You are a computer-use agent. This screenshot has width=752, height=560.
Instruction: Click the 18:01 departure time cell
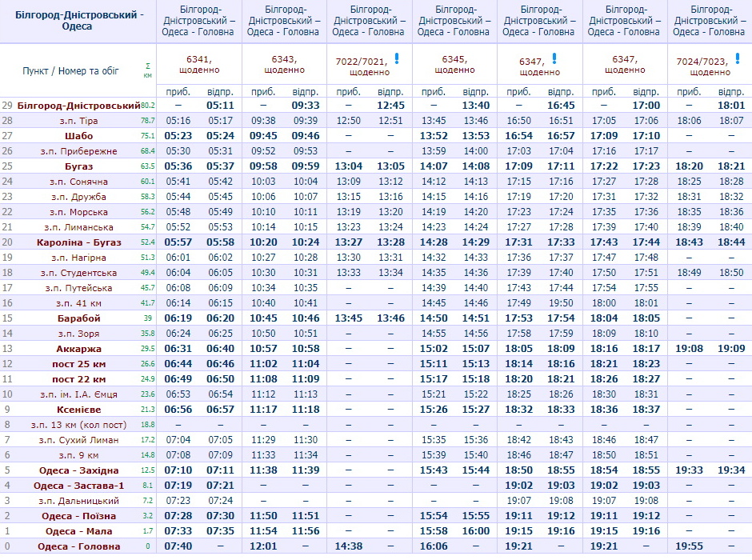click(731, 106)
